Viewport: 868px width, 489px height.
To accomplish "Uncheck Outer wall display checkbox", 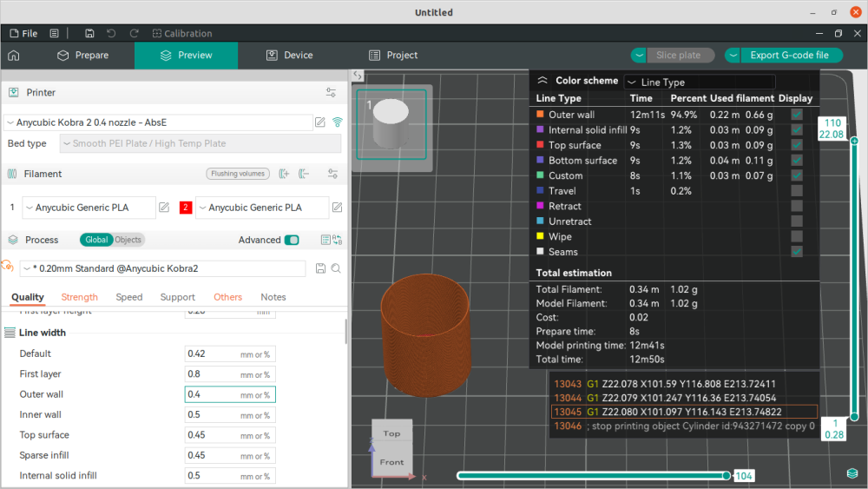I will 797,115.
